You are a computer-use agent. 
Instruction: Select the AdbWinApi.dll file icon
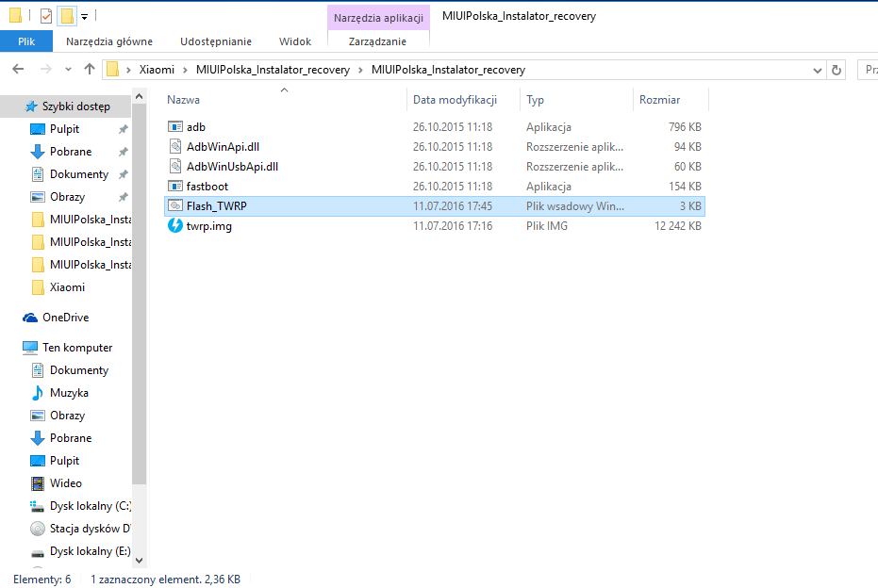click(174, 147)
